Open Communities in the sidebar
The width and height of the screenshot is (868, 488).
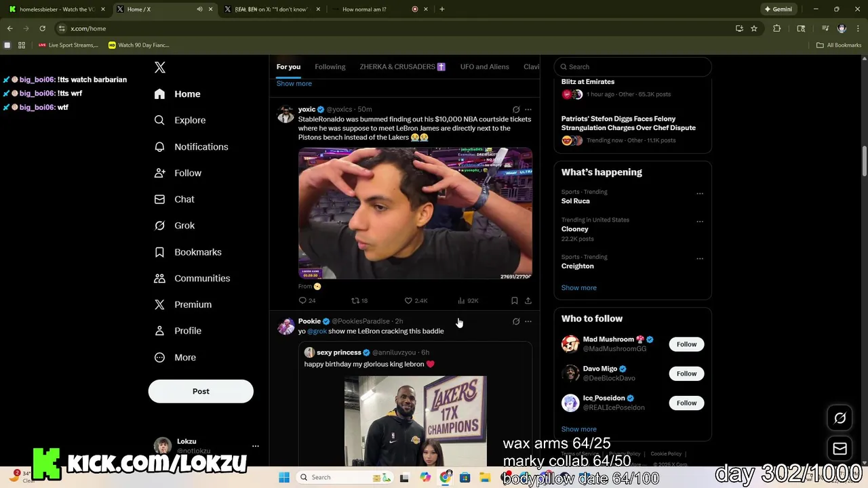point(193,279)
